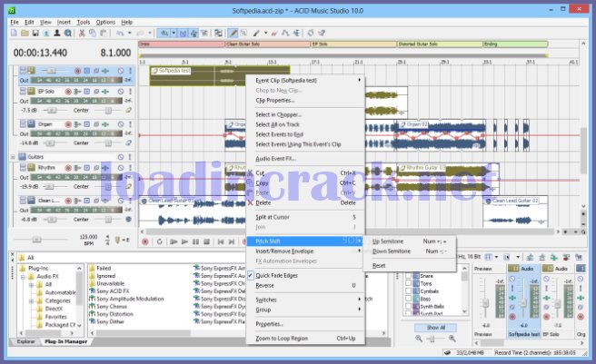The height and width of the screenshot is (364, 596).
Task: Mute the EP Solo track
Action: click(x=121, y=92)
